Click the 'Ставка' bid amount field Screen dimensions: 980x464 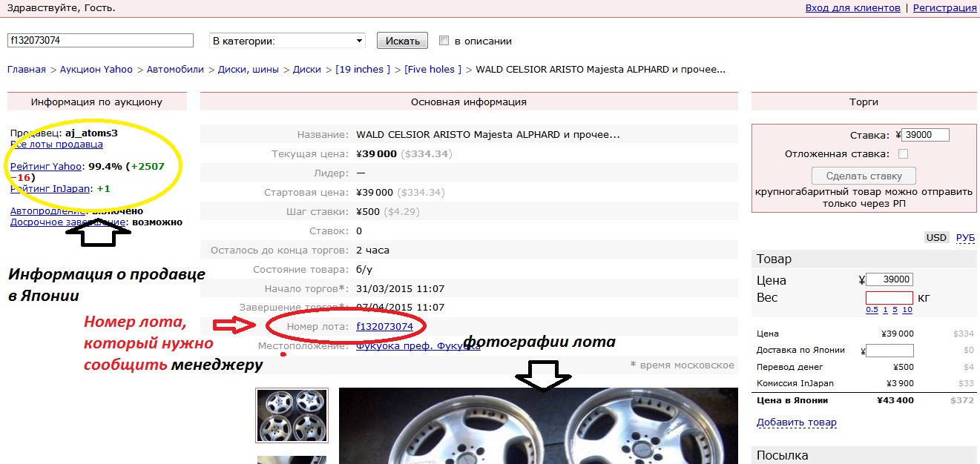pyautogui.click(x=926, y=135)
